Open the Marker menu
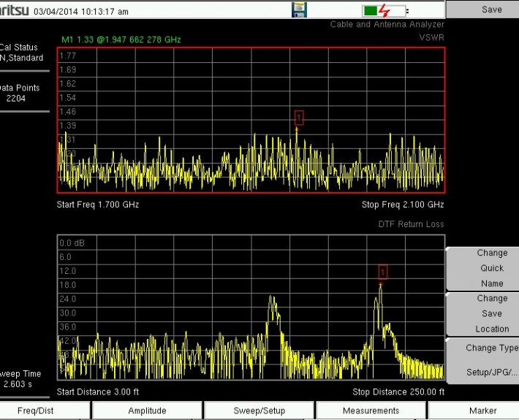Image resolution: width=519 pixels, height=420 pixels. click(x=482, y=411)
